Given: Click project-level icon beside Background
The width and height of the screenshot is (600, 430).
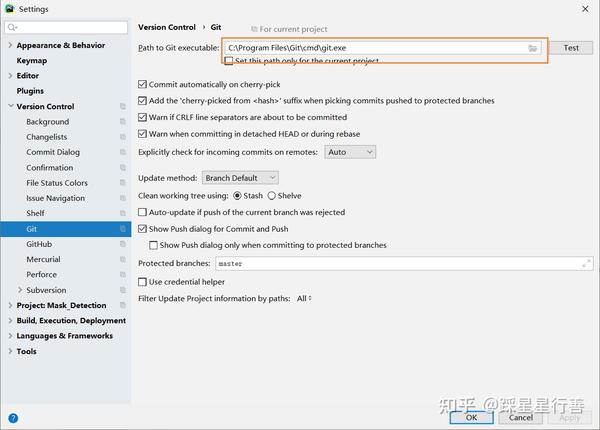Looking at the screenshot, I should (x=122, y=121).
